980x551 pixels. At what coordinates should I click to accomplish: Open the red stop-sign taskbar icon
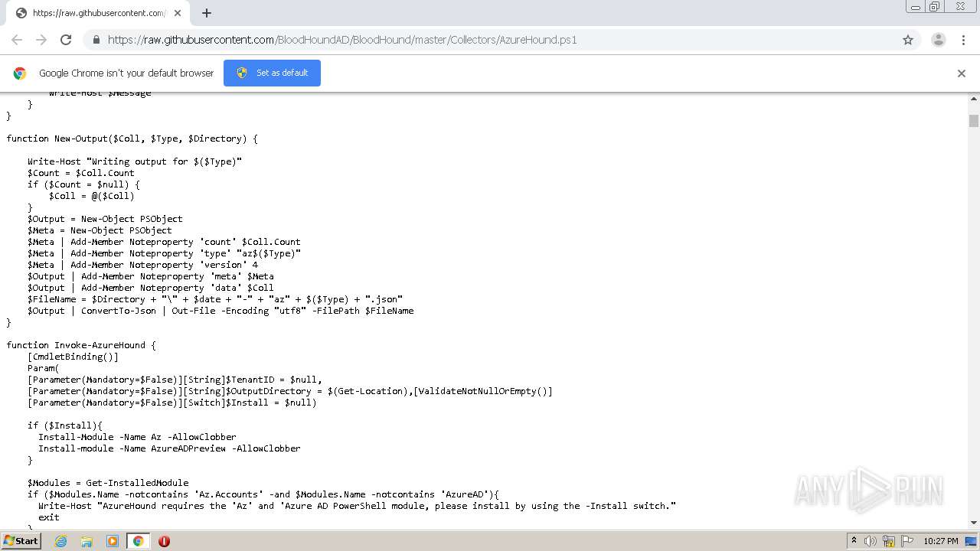pos(164,541)
